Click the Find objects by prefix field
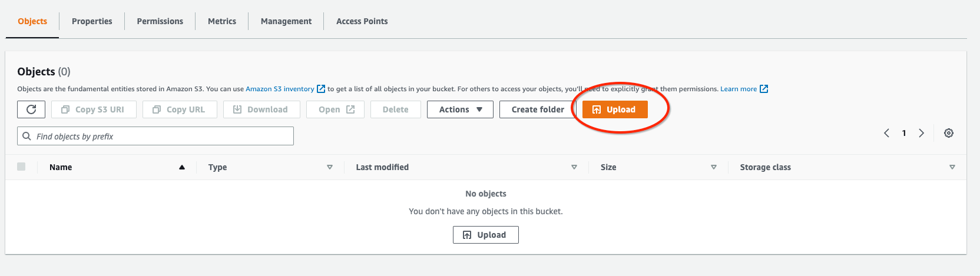The width and height of the screenshot is (980, 276). (x=155, y=136)
